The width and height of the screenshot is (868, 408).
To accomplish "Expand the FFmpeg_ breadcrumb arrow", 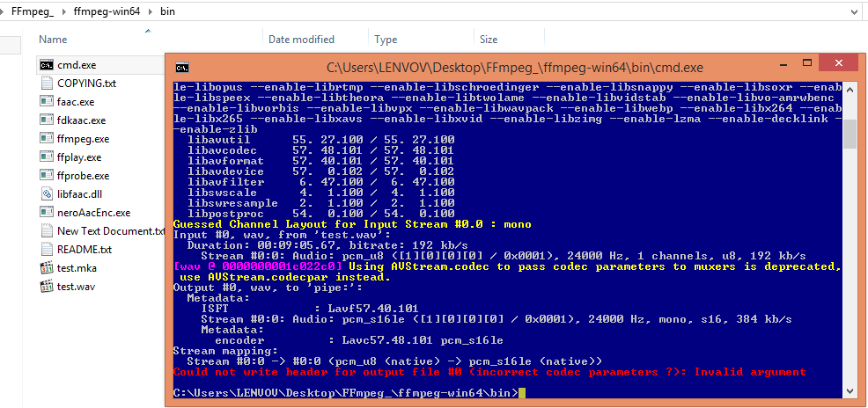I will click(64, 11).
